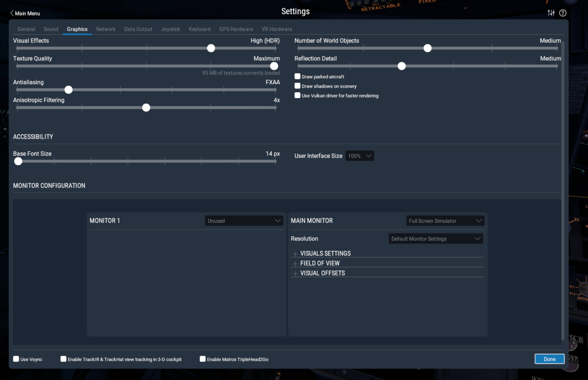Open the rendering options filter icon
The width and height of the screenshot is (588, 380).
(551, 13)
